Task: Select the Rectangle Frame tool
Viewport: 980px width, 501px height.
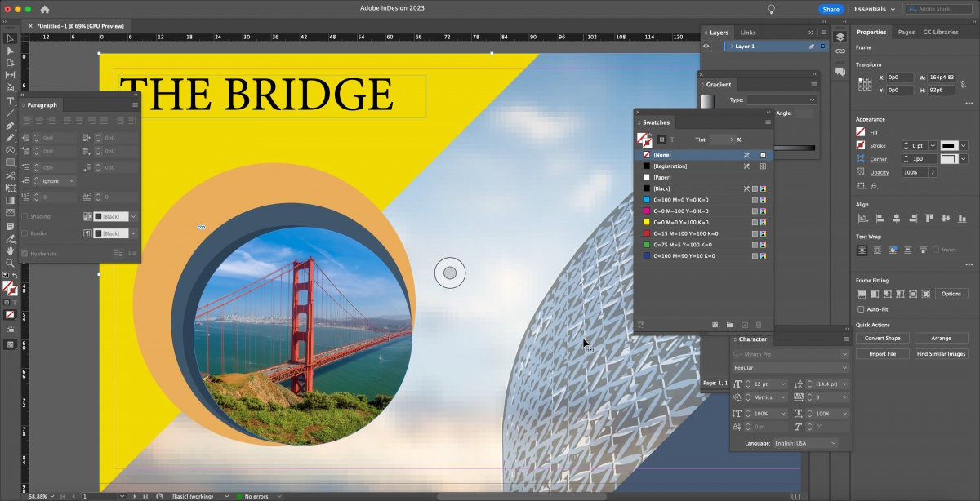Action: pyautogui.click(x=10, y=150)
